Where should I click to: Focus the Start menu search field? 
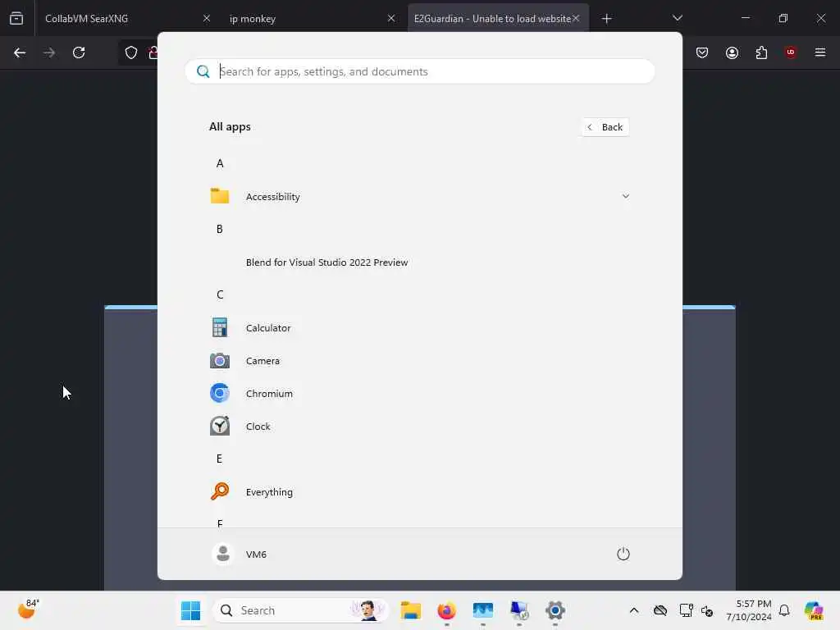tap(419, 72)
